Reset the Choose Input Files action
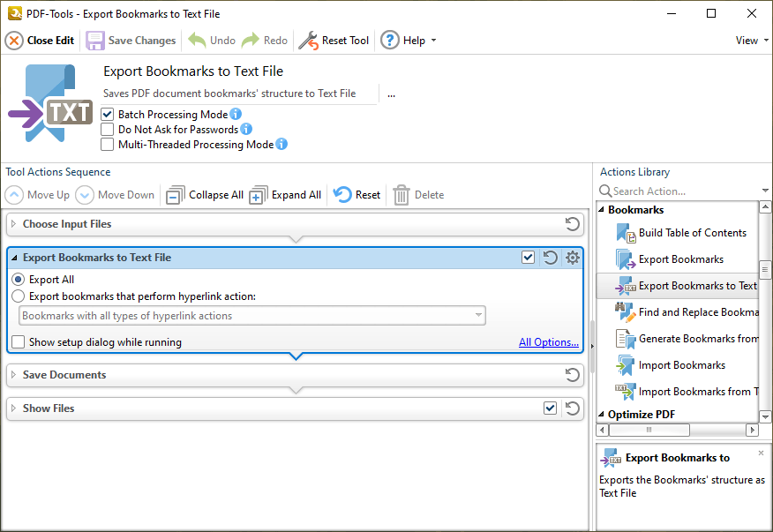The height and width of the screenshot is (532, 773). pos(571,224)
